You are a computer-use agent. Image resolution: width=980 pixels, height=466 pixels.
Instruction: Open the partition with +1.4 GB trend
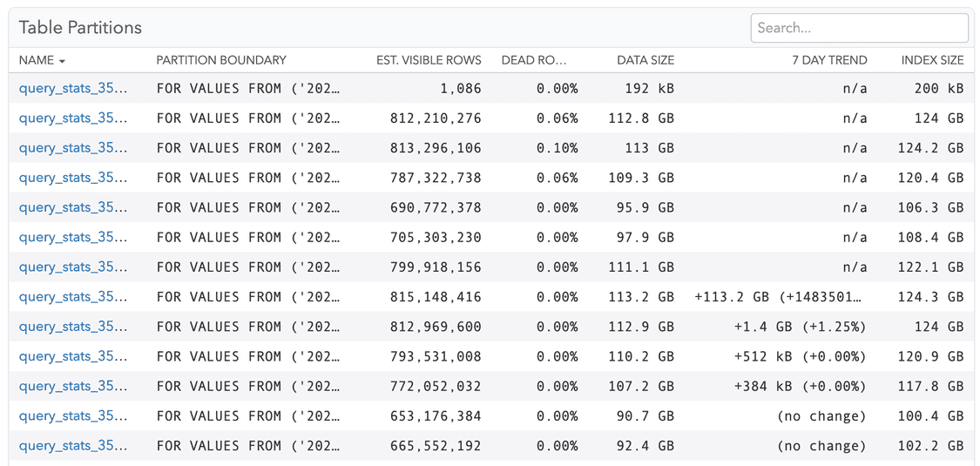(73, 327)
